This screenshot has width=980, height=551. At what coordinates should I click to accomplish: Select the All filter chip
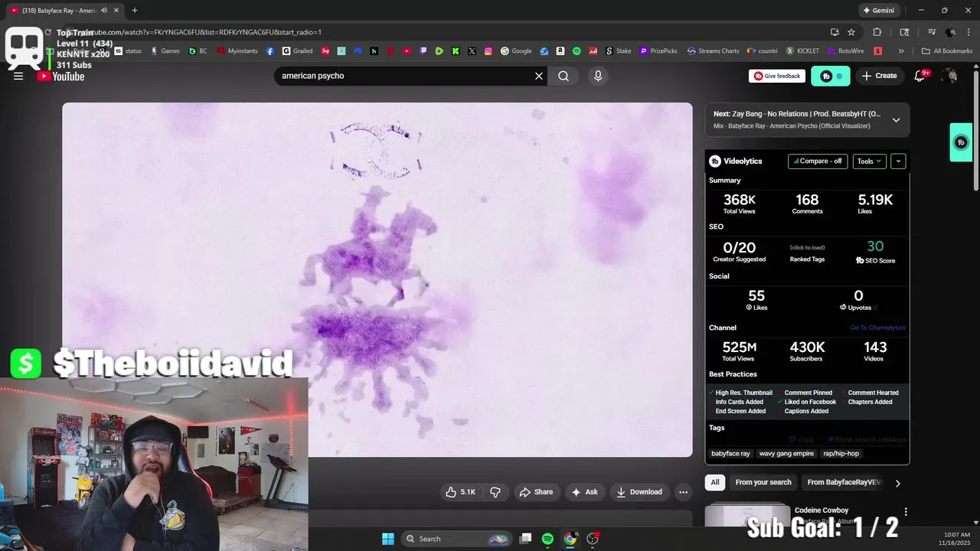point(715,482)
